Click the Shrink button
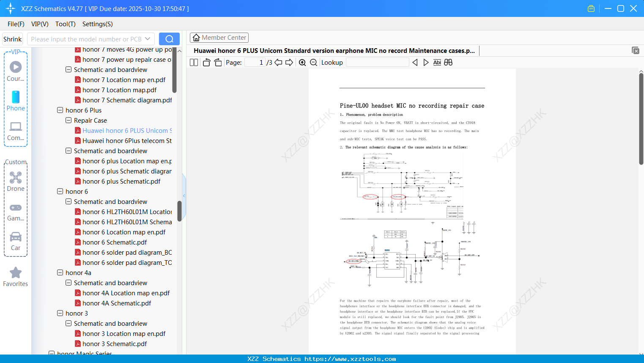This screenshot has width=644, height=363. click(x=13, y=39)
